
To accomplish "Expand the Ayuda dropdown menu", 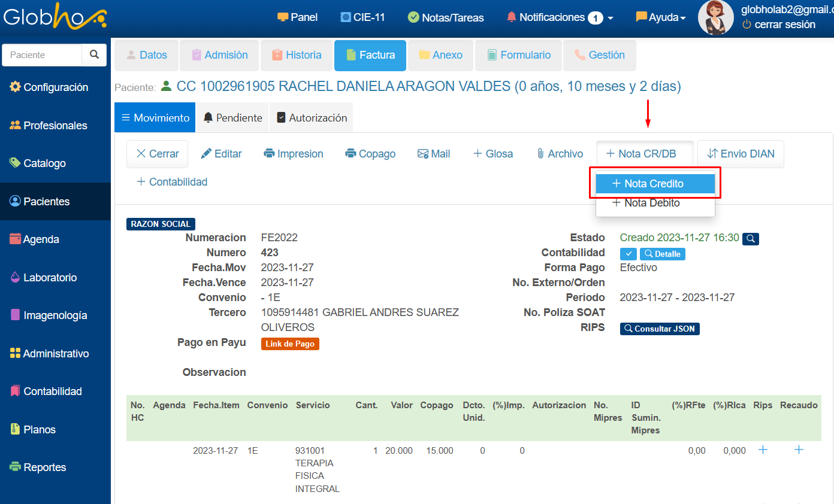I will [x=661, y=17].
